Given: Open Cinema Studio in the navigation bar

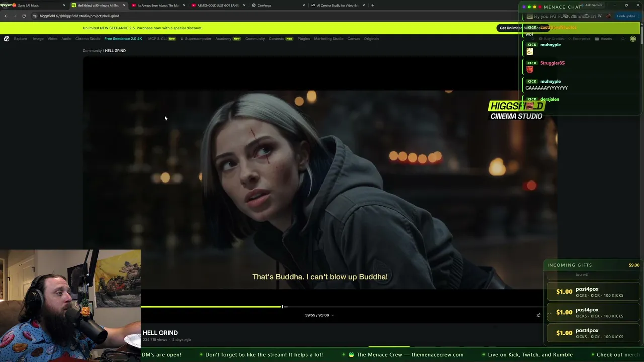Looking at the screenshot, I should point(88,39).
